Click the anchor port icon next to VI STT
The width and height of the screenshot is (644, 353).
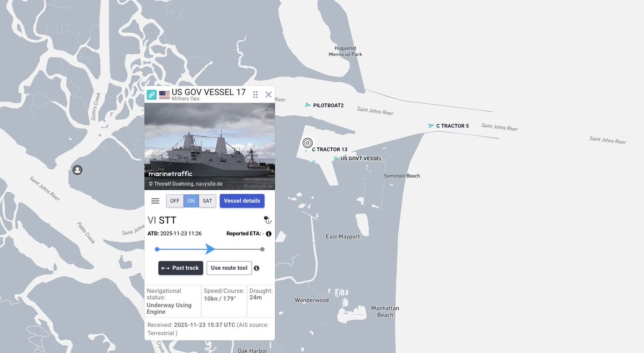click(268, 220)
